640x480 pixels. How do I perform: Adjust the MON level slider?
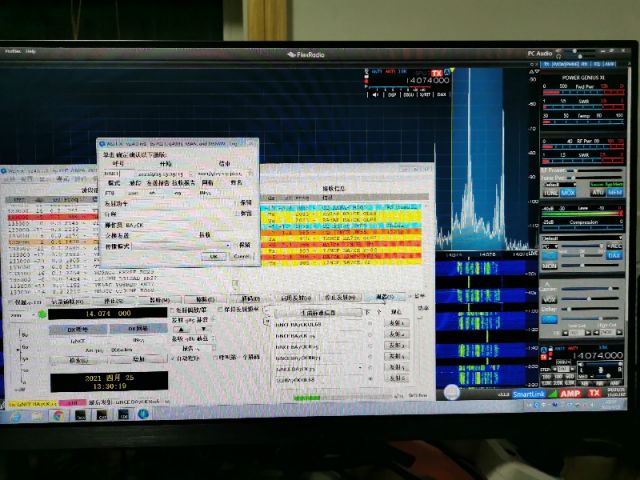click(x=591, y=266)
